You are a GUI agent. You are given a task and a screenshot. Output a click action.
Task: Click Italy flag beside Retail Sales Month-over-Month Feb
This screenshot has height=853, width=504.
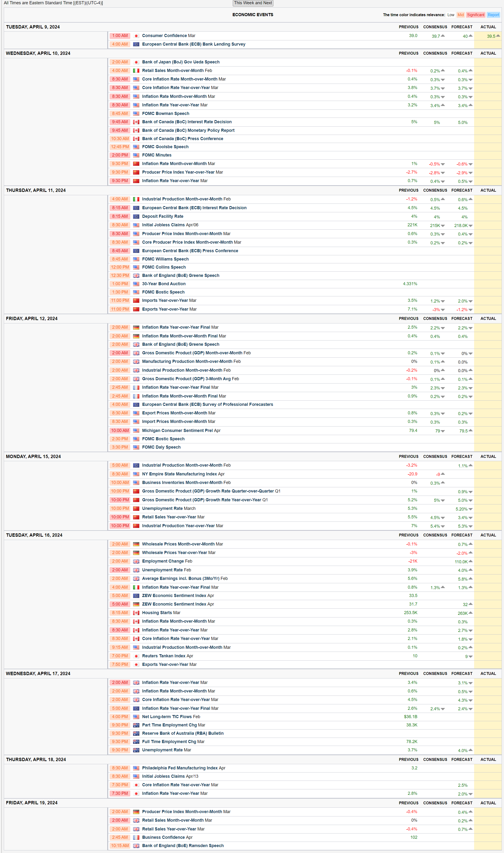coord(136,71)
